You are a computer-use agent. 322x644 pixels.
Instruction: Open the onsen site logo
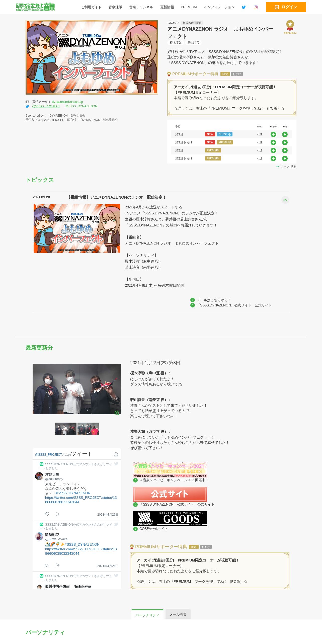[x=35, y=7]
